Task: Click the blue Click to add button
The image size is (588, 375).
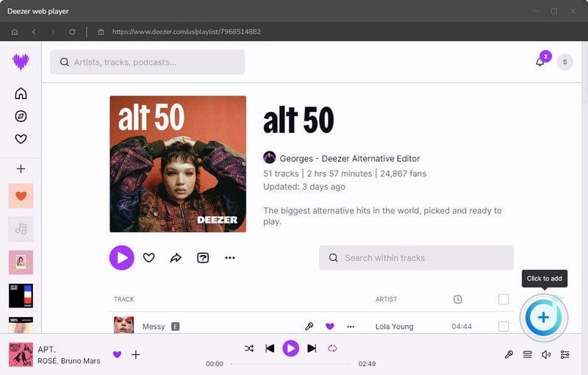Action: click(x=543, y=318)
